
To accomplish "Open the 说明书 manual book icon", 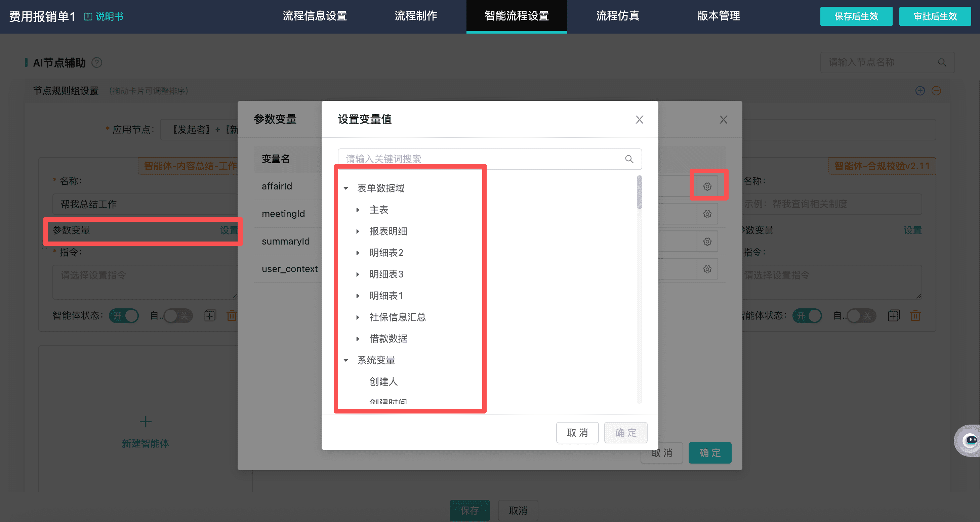I will [x=88, y=16].
